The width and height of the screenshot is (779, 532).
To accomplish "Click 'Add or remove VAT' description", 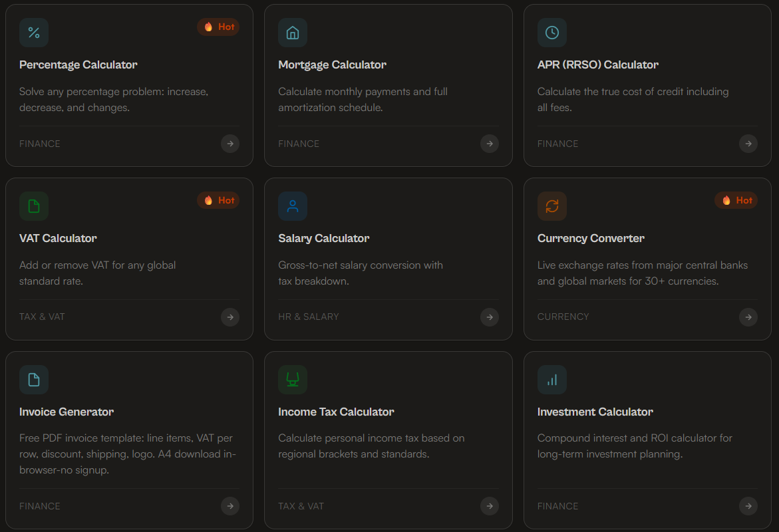I will pos(97,273).
